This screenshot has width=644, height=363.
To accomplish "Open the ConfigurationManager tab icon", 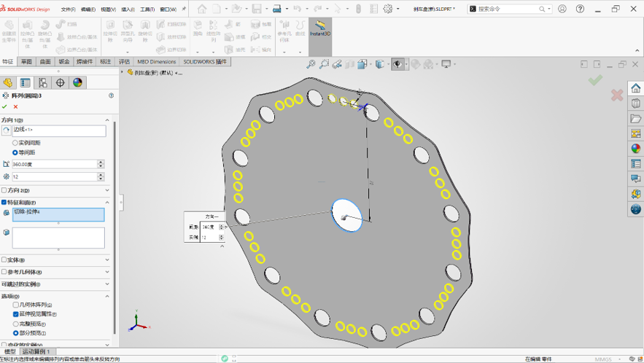I will [x=43, y=82].
